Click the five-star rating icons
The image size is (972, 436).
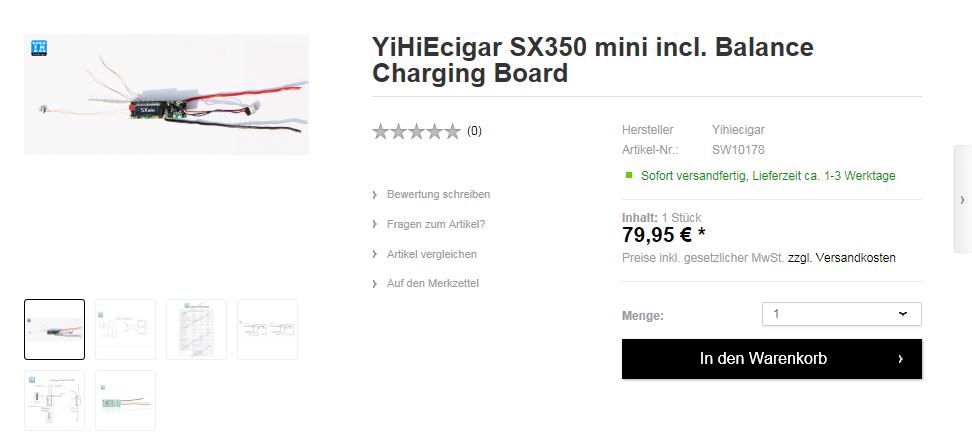tap(416, 131)
